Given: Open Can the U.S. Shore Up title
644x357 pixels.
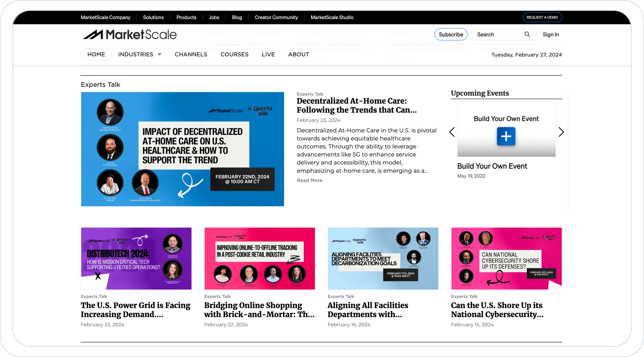Looking at the screenshot, I should 497,310.
